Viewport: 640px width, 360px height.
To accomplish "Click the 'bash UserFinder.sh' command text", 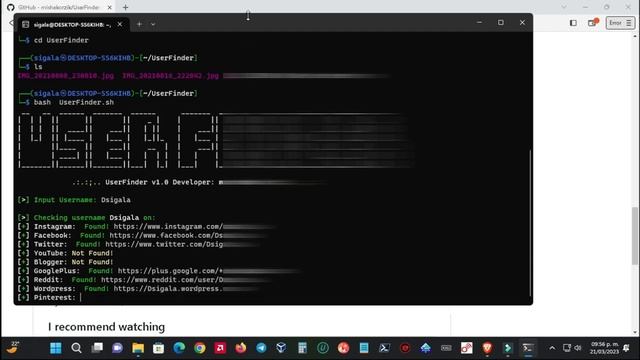I will [x=74, y=102].
